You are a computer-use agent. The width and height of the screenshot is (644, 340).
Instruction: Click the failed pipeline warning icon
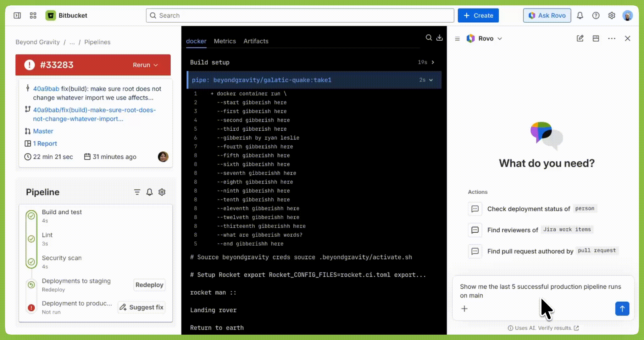click(x=30, y=65)
